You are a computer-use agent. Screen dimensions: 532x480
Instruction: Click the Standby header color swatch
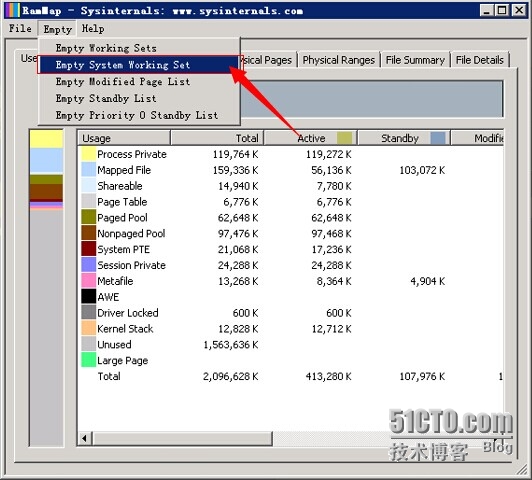438,138
